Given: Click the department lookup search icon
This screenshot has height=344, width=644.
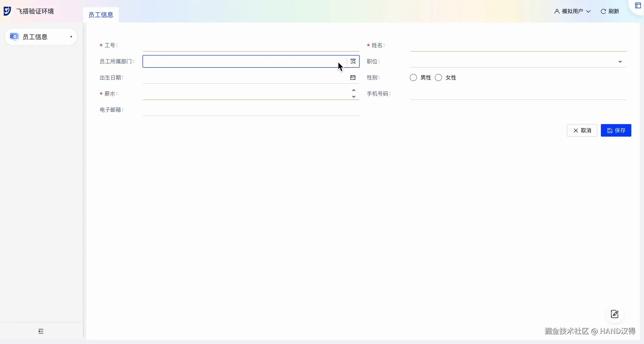Looking at the screenshot, I should [x=353, y=62].
